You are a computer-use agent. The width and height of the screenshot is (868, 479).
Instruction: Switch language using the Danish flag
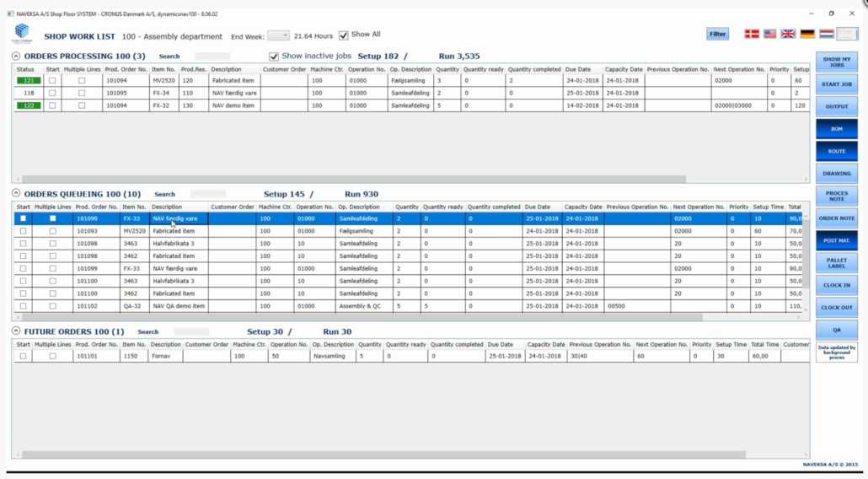(x=751, y=34)
